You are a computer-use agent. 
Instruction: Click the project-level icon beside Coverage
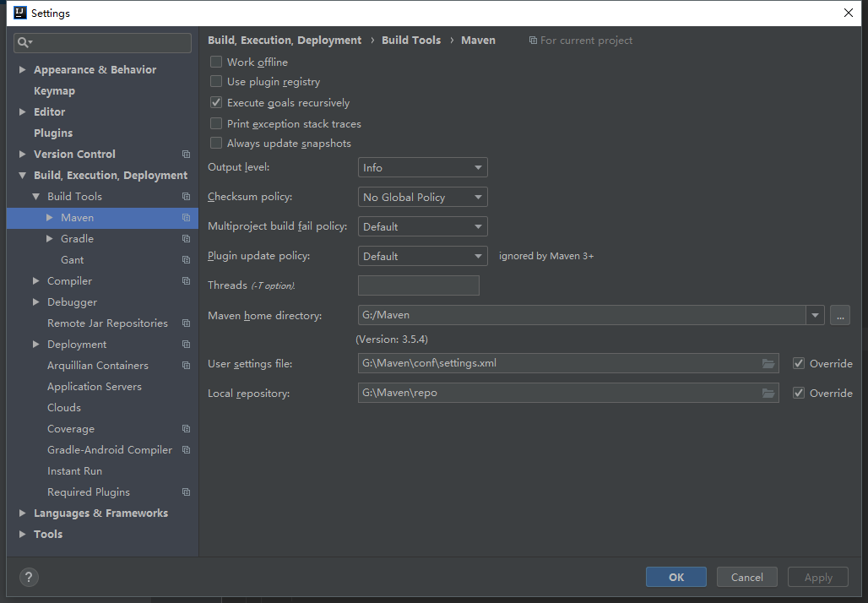tap(186, 428)
